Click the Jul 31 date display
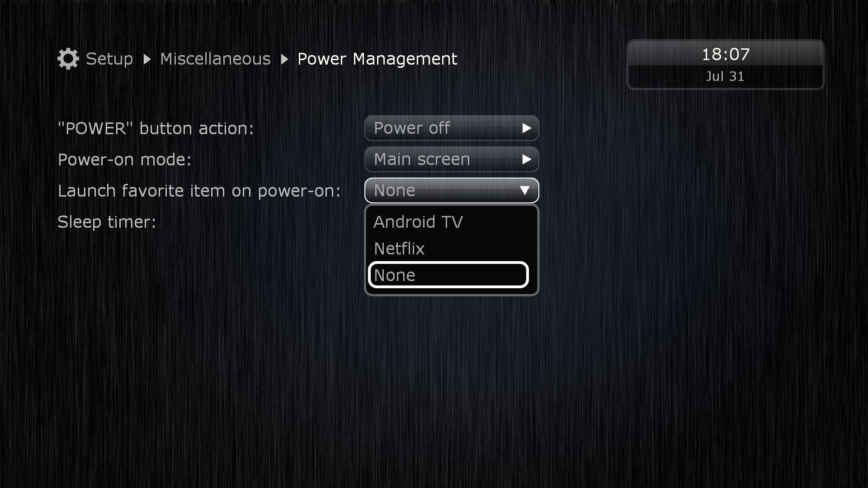Image resolution: width=868 pixels, height=488 pixels. click(726, 76)
